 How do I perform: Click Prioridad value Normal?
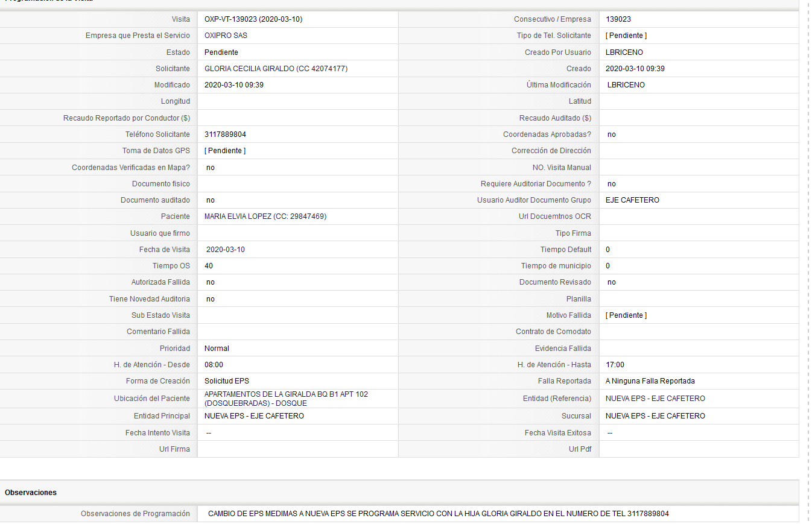pyautogui.click(x=217, y=349)
